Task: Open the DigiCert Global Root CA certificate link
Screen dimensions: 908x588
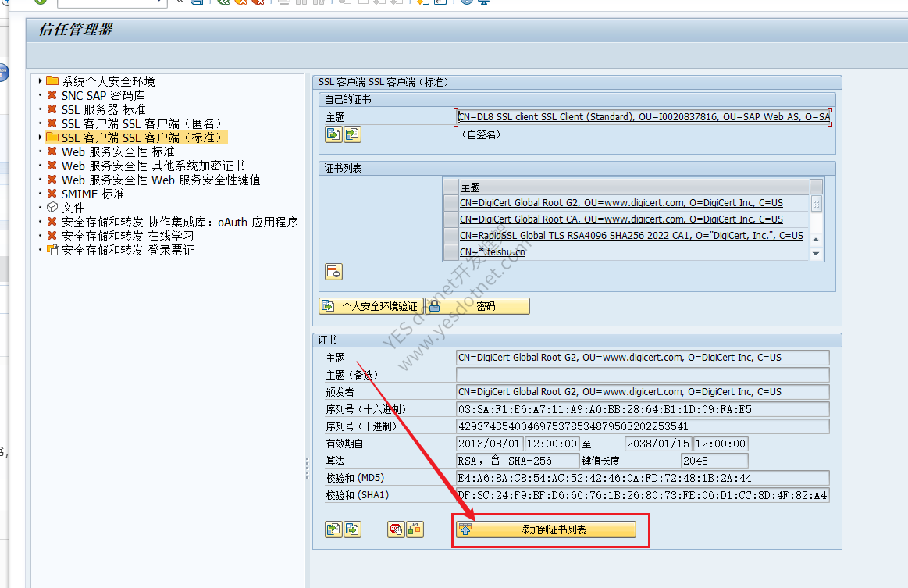Action: pos(621,219)
